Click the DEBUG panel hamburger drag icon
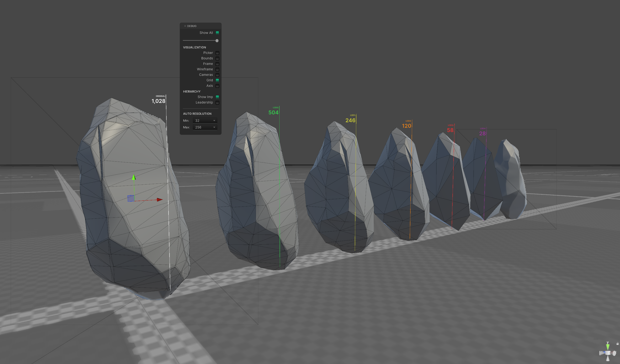 pyautogui.click(x=185, y=26)
